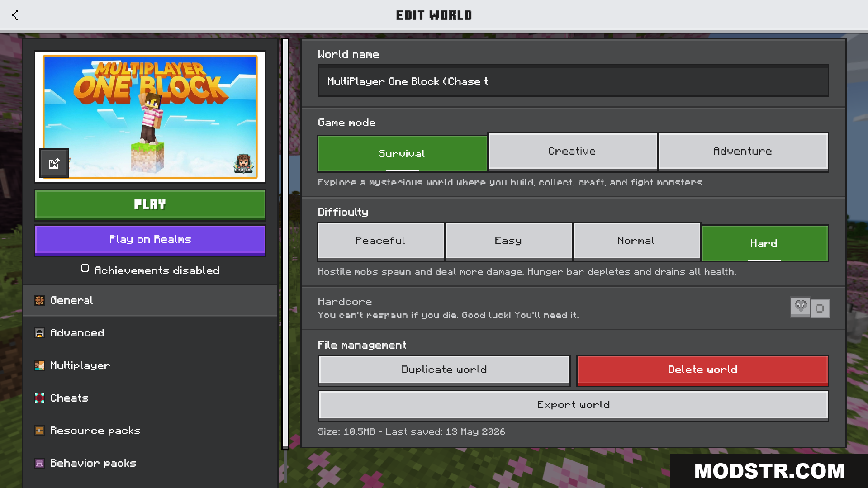868x488 pixels.
Task: Click Play on Realms button
Action: point(150,240)
